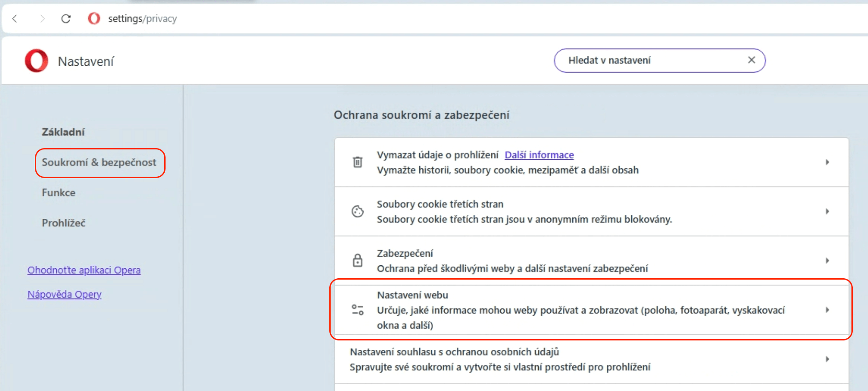Screen dimensions: 868x391
Task: Expand the Vymazat údaje o prohlížení row arrow
Action: (x=827, y=162)
